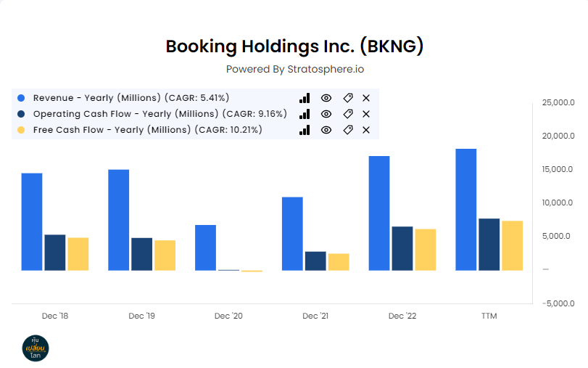Click the TTM x-axis label

[489, 316]
